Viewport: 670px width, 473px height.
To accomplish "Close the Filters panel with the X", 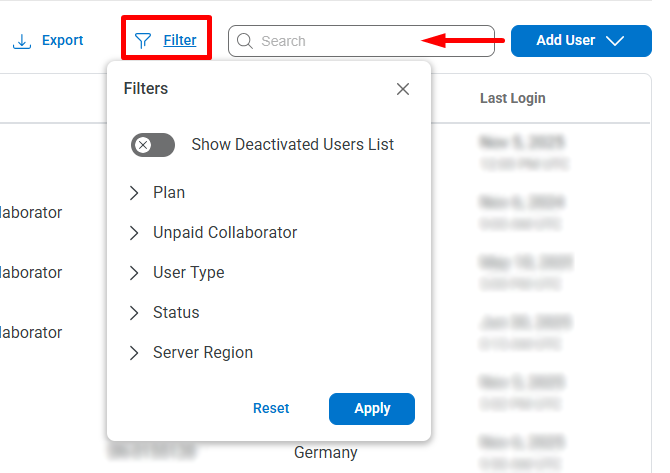I will coord(403,89).
